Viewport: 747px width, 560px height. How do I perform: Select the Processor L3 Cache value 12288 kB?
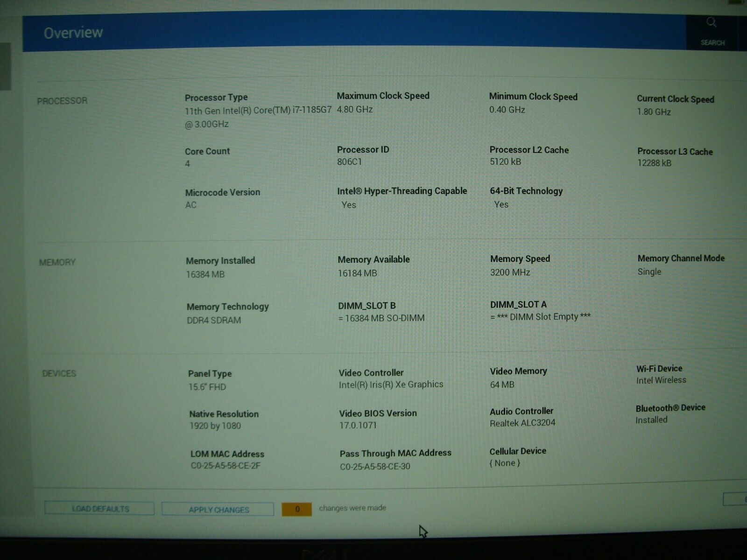tap(654, 163)
